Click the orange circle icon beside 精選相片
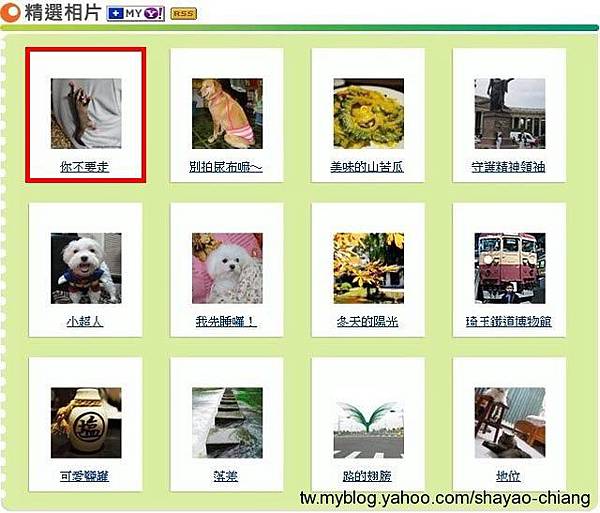This screenshot has height=513, width=600. pyautogui.click(x=10, y=12)
